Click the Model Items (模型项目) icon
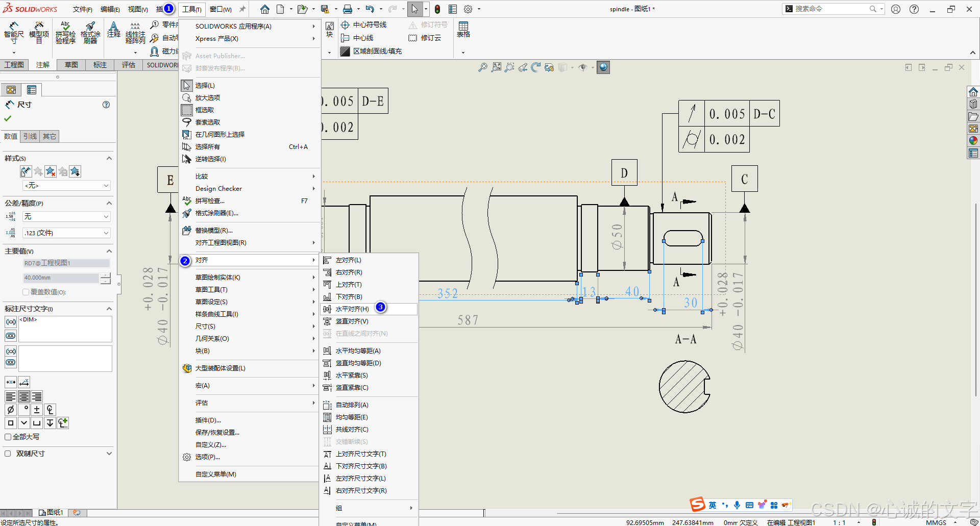The width and height of the screenshot is (980, 526). [x=39, y=33]
